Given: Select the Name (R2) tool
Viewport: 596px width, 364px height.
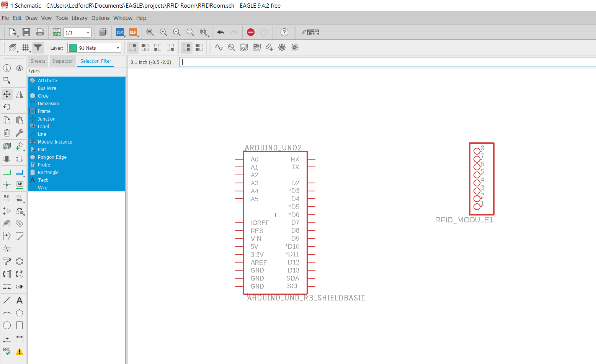Looking at the screenshot, I should (x=7, y=198).
